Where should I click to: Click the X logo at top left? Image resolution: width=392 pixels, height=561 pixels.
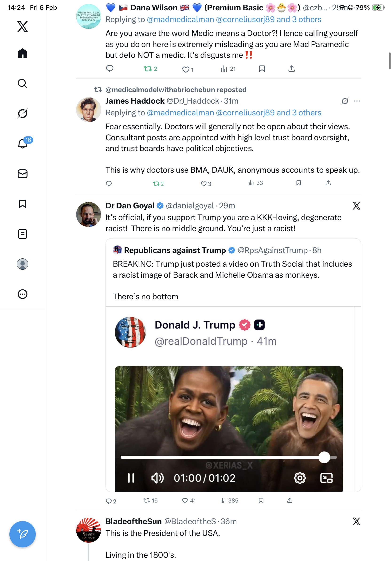pos(23,27)
